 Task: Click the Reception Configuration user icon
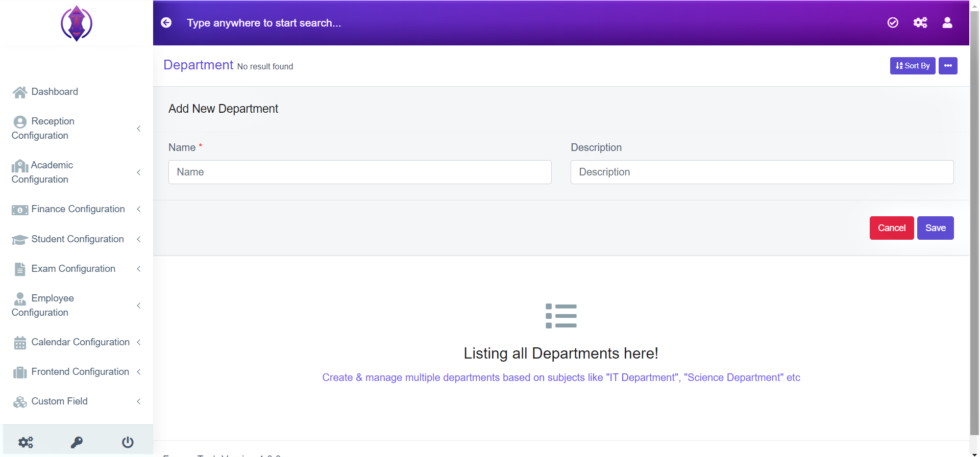click(20, 122)
